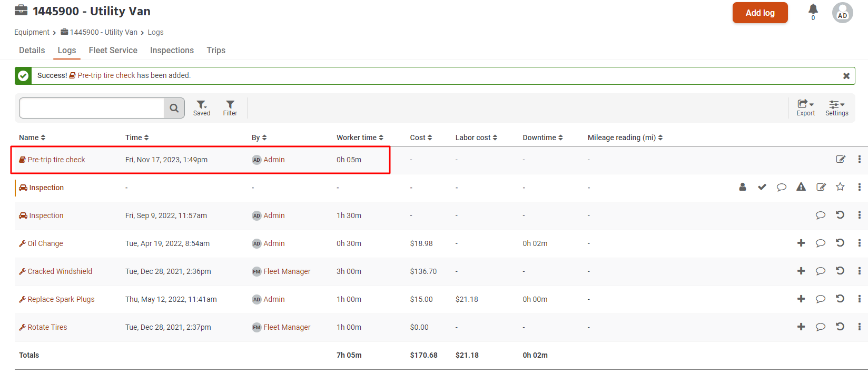Open the Export dropdown
This screenshot has width=868, height=383.
click(805, 107)
